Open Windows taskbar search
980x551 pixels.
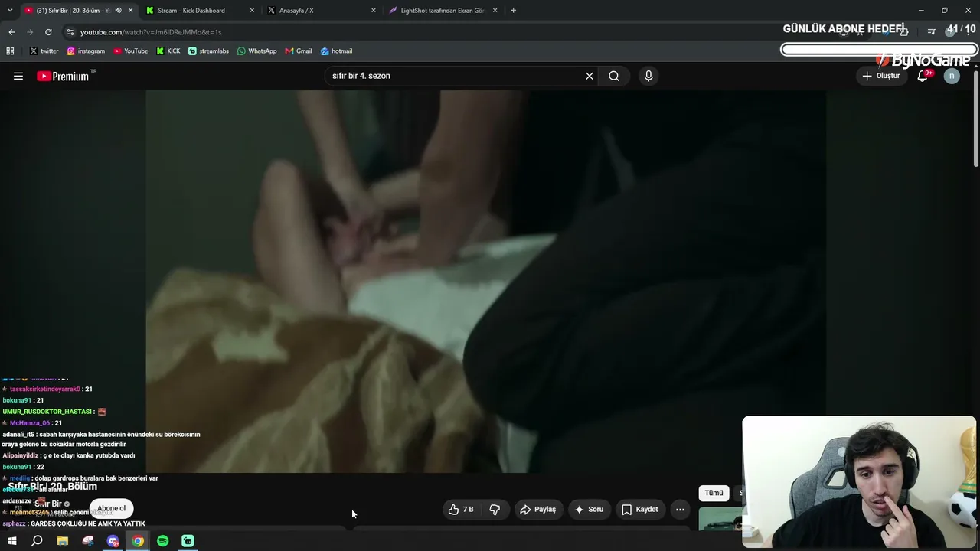click(x=37, y=541)
